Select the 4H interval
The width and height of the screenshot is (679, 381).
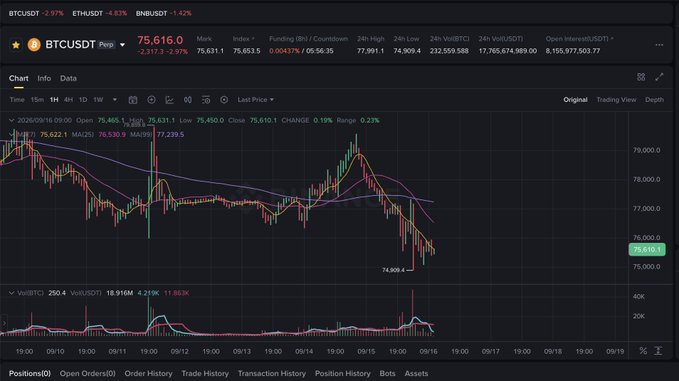tap(68, 100)
